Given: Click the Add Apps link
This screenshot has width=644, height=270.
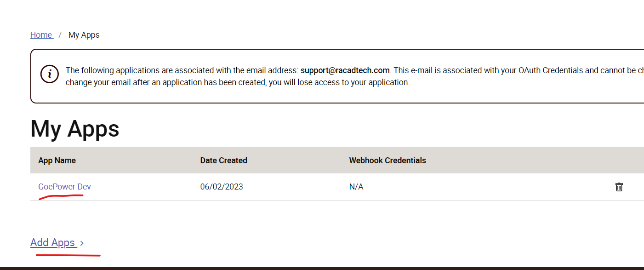Looking at the screenshot, I should pyautogui.click(x=53, y=242).
